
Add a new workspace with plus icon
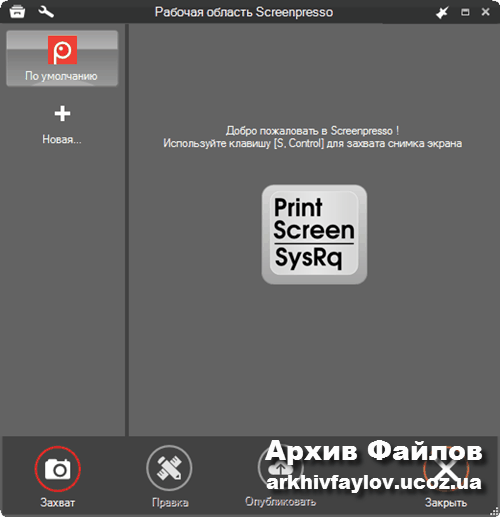click(x=62, y=114)
